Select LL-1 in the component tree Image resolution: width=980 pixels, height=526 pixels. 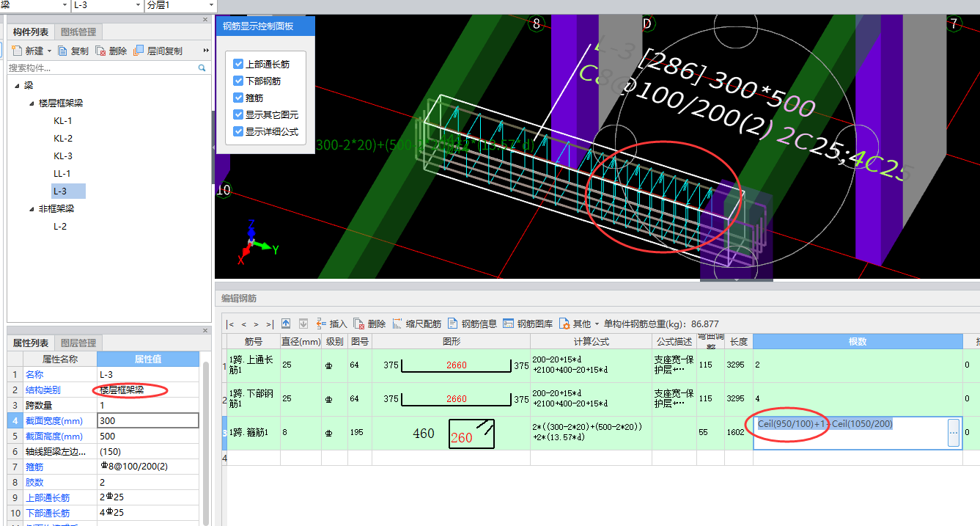click(62, 173)
